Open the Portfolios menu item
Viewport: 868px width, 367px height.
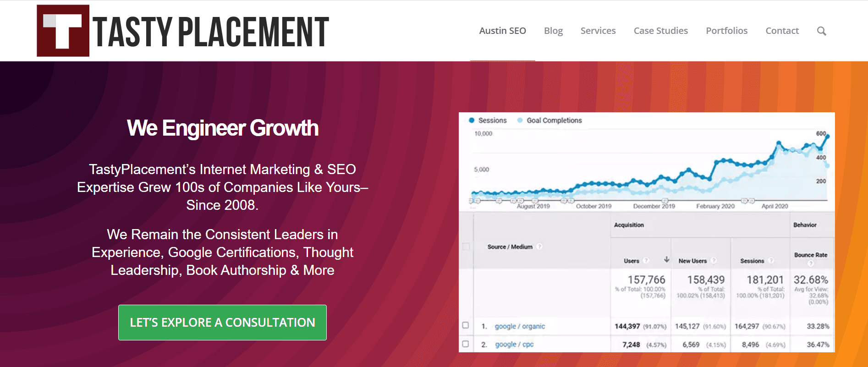coord(726,31)
